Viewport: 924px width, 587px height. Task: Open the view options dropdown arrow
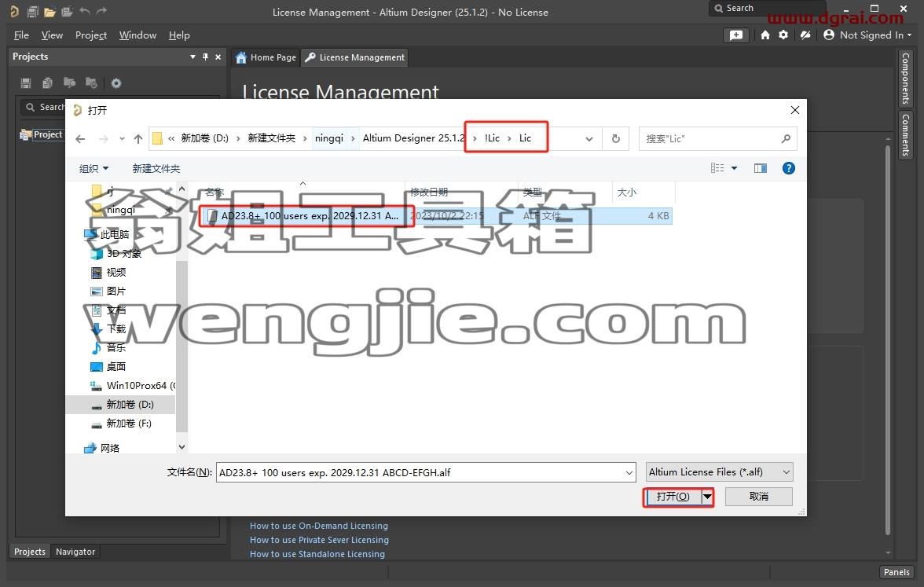point(734,168)
